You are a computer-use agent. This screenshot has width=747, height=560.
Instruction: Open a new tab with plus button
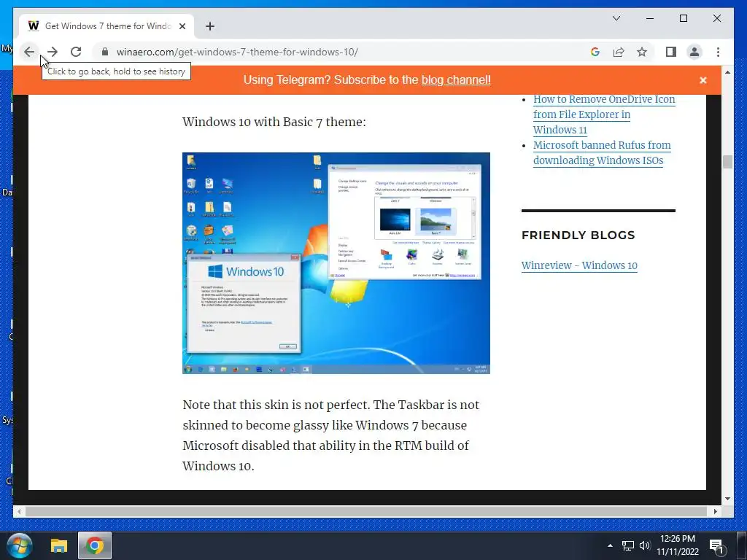pyautogui.click(x=209, y=26)
